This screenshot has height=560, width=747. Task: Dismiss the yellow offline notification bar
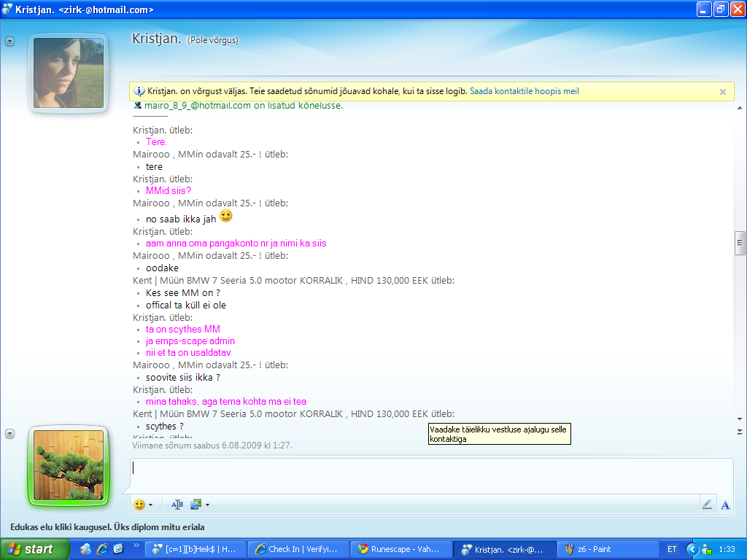click(722, 92)
